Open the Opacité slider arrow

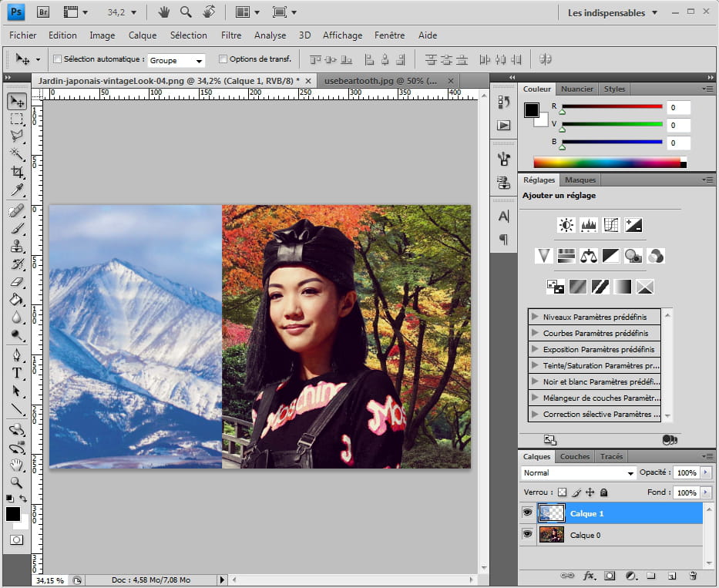706,472
